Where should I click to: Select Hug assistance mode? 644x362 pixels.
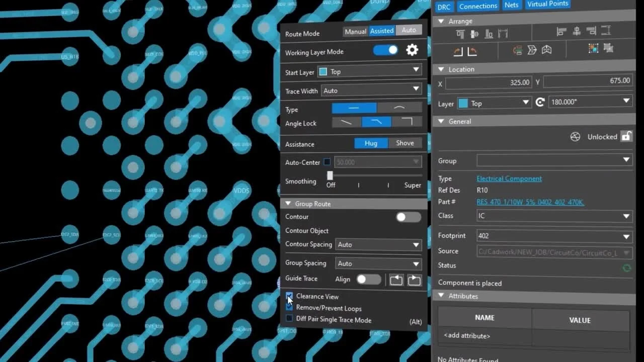point(371,143)
